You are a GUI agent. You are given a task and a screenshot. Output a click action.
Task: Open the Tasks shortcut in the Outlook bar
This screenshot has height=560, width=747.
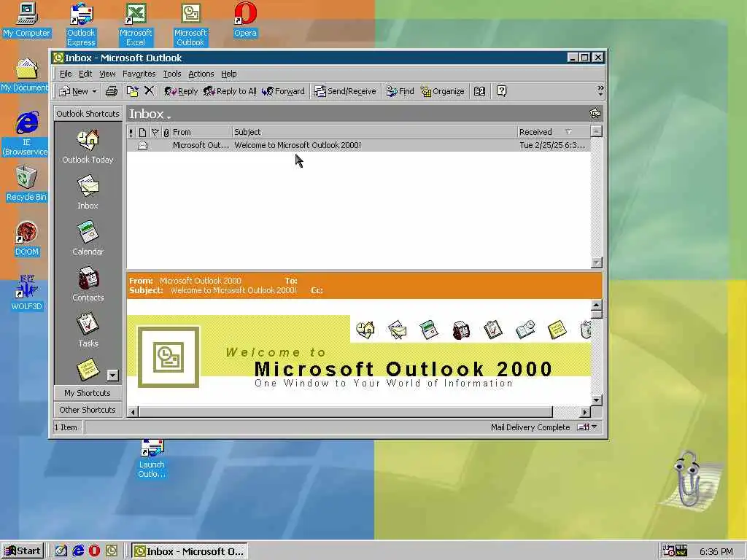(x=88, y=330)
